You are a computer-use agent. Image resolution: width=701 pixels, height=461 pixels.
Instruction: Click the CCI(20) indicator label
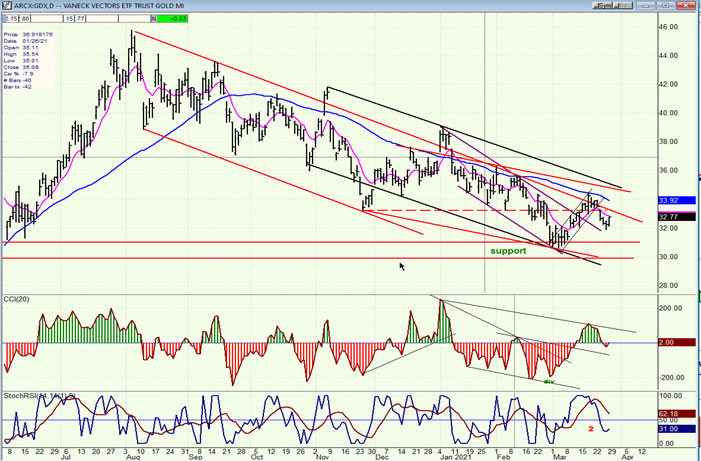(x=17, y=299)
